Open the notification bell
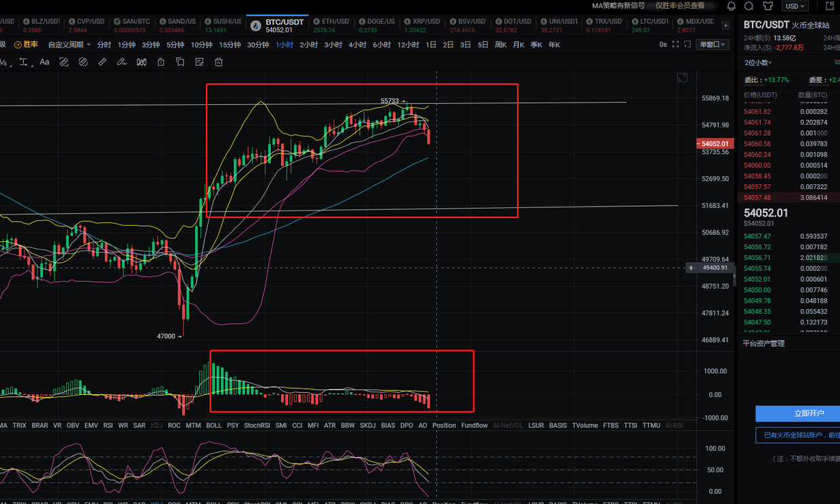This screenshot has height=504, width=840. (732, 6)
